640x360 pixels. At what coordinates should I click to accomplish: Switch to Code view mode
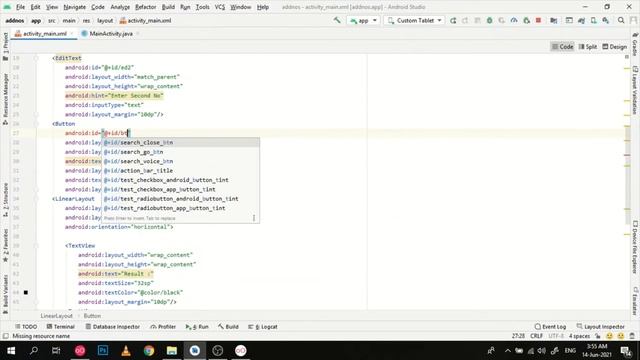click(562, 47)
